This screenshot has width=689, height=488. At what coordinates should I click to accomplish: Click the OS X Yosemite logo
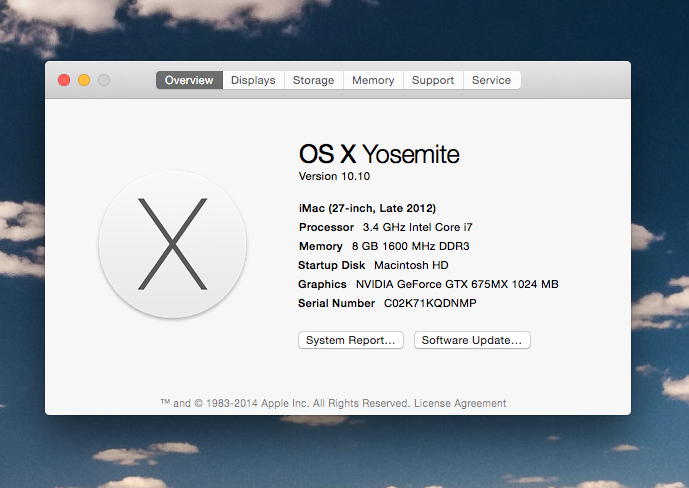click(173, 244)
